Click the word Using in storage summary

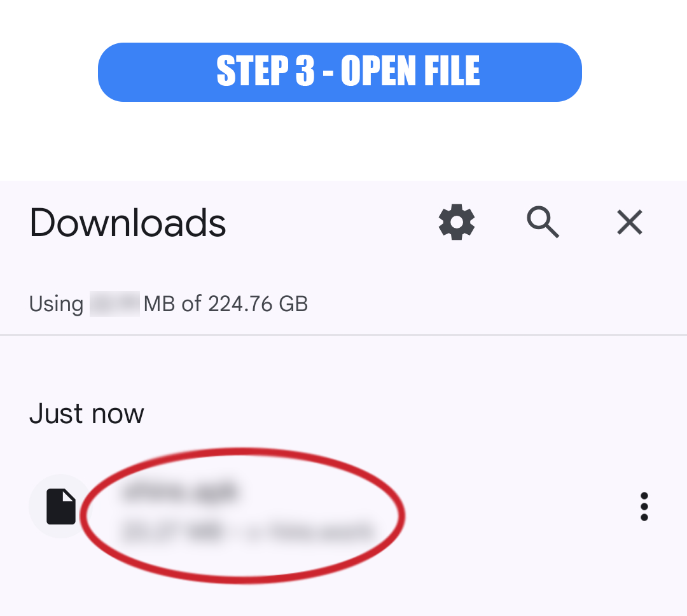(x=56, y=304)
